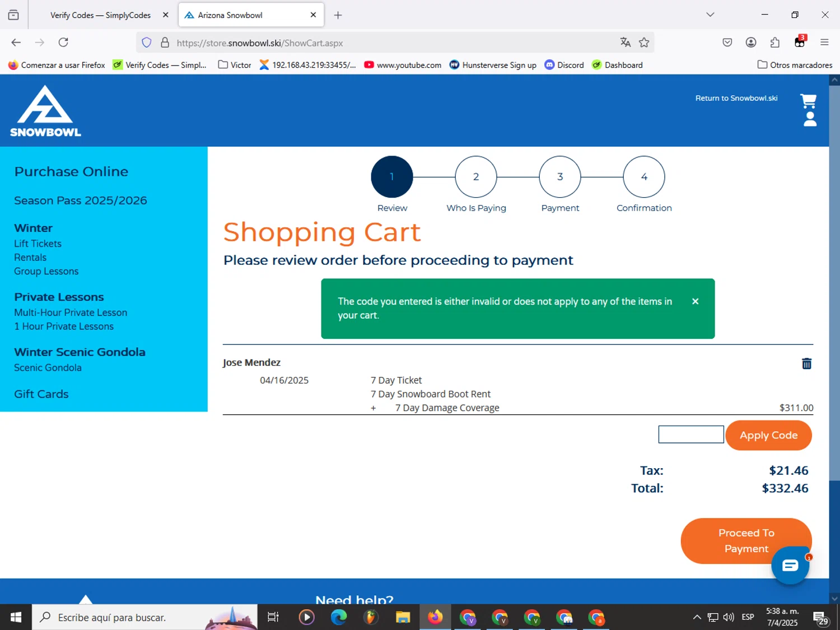840x630 pixels.
Task: Open the Victor bookmarks folder
Action: click(235, 65)
